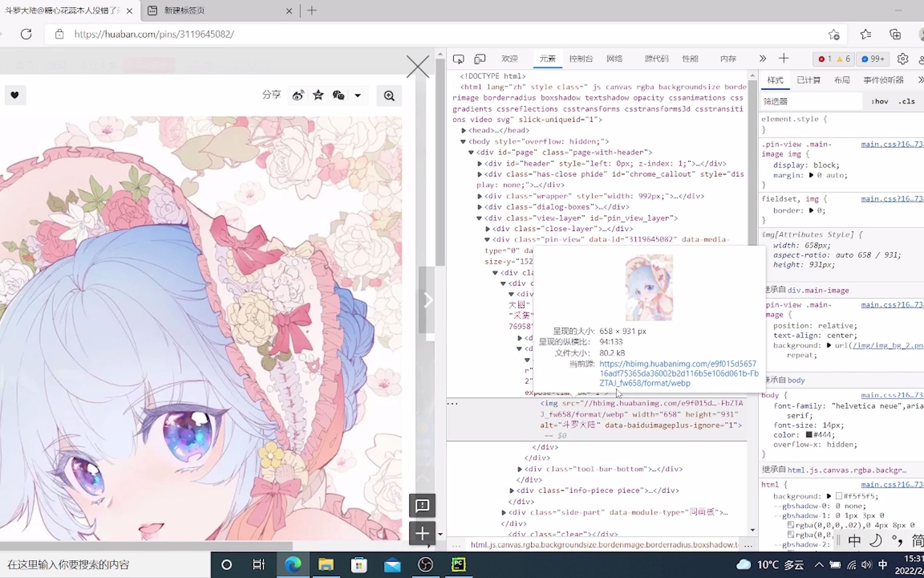Screen dimensions: 924x578
Task: Close the pin view with large X
Action: click(x=418, y=66)
